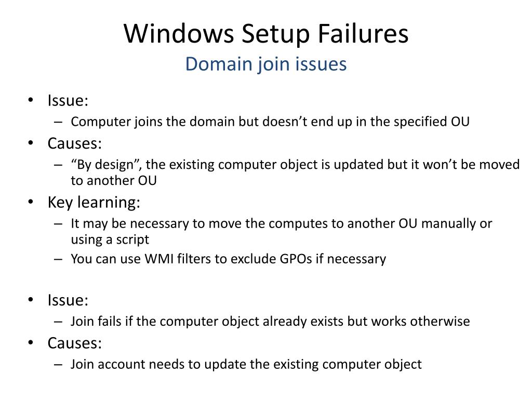Click the first Issue: bullet heading
This screenshot has width=532, height=399.
coord(68,100)
